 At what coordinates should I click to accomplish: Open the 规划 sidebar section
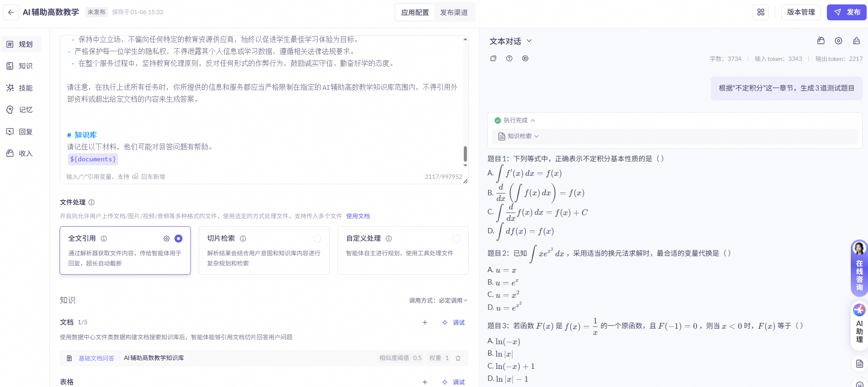click(21, 44)
